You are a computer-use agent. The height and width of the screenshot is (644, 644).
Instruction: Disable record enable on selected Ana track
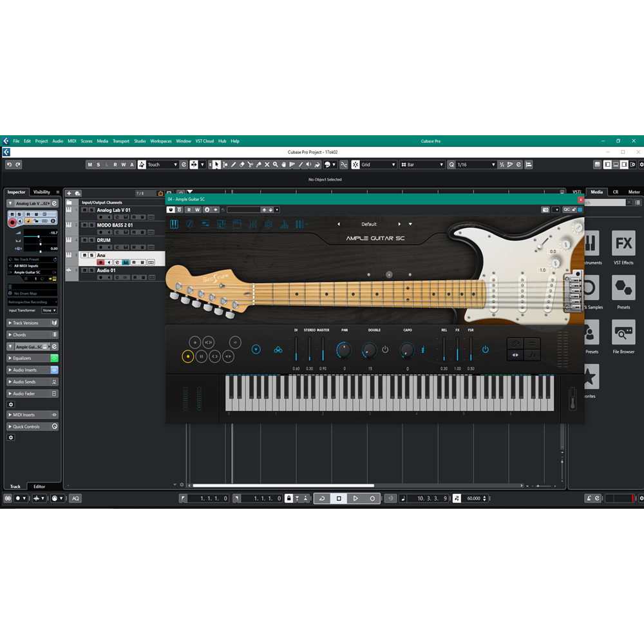tap(100, 263)
